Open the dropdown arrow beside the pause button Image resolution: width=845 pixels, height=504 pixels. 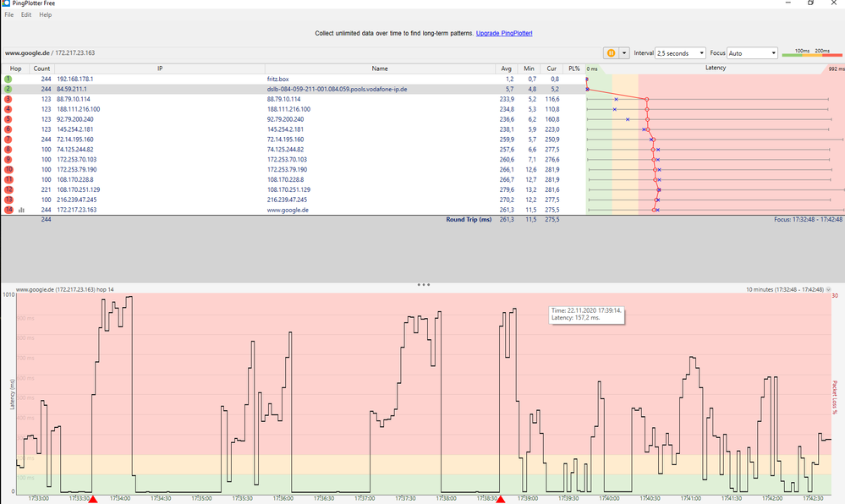pyautogui.click(x=624, y=52)
